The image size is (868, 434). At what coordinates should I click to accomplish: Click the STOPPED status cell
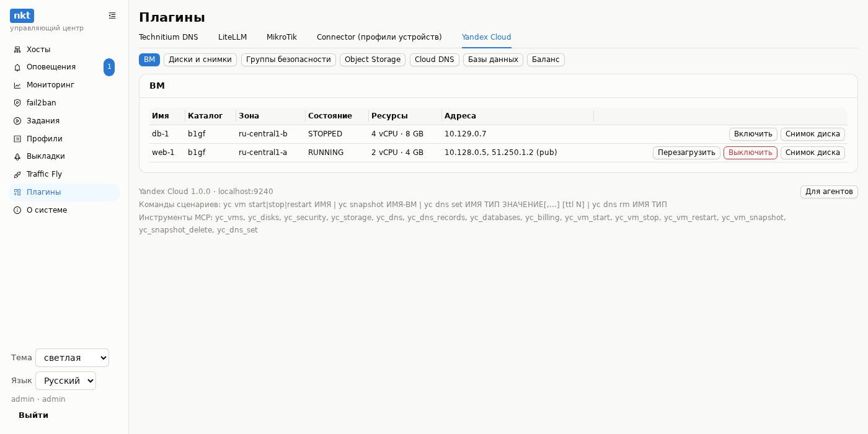(337, 134)
